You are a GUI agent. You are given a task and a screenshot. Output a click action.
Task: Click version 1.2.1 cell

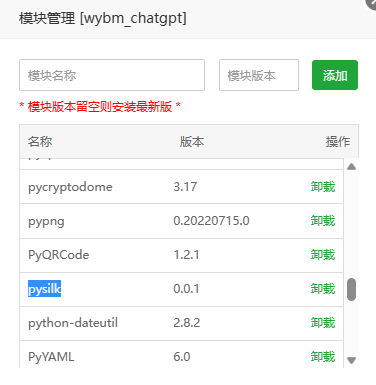186,255
